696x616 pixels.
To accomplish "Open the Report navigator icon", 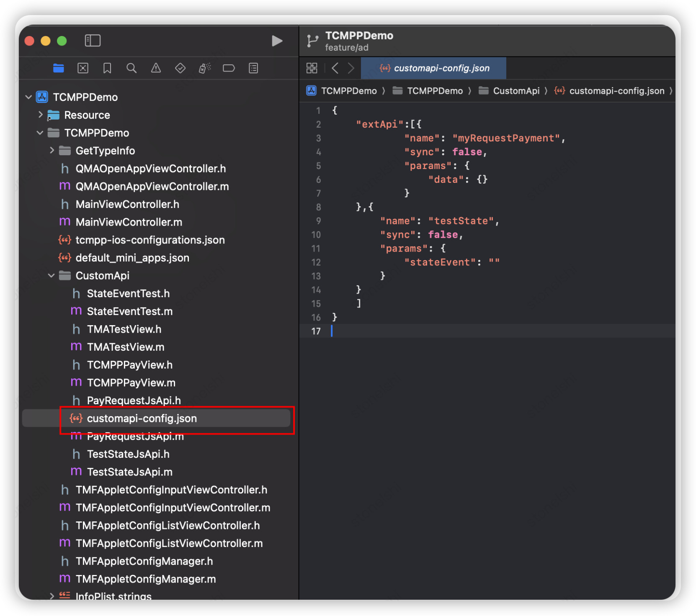I will tap(253, 68).
